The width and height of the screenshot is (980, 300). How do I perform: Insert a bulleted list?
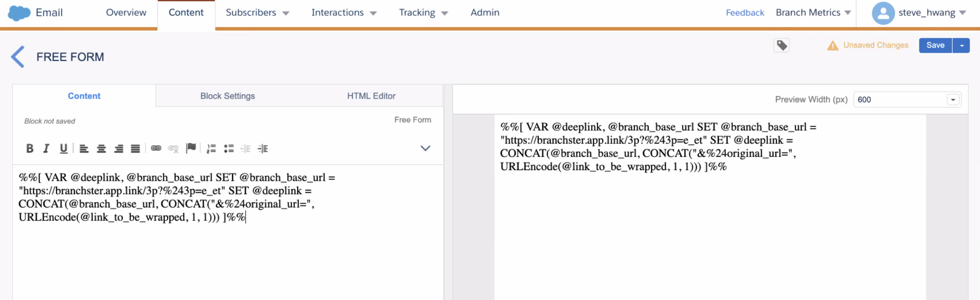pyautogui.click(x=228, y=149)
